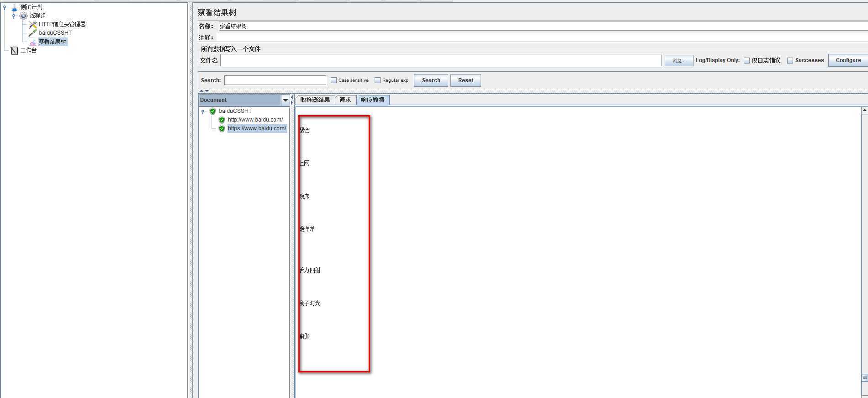
Task: Enable the Successes checkbox
Action: pos(790,60)
